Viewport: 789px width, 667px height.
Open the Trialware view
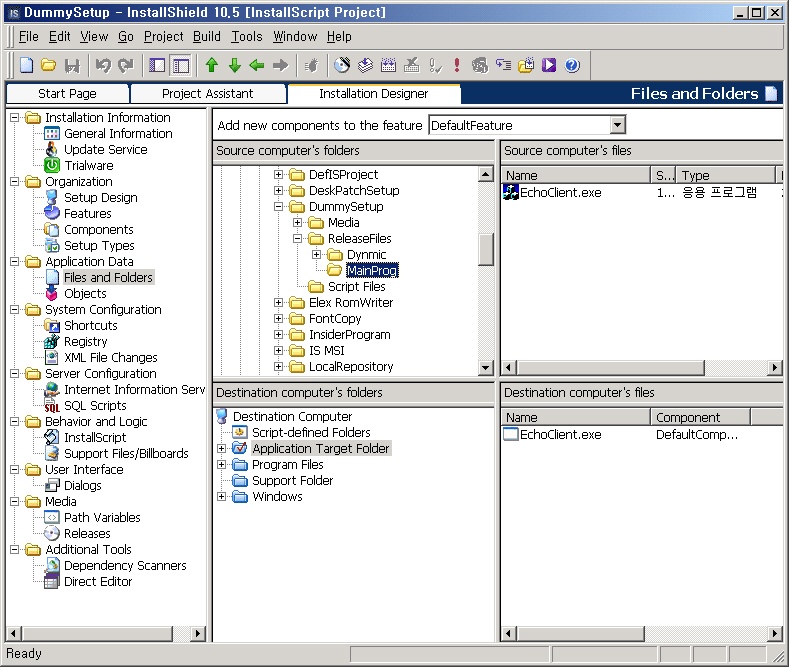(x=89, y=166)
